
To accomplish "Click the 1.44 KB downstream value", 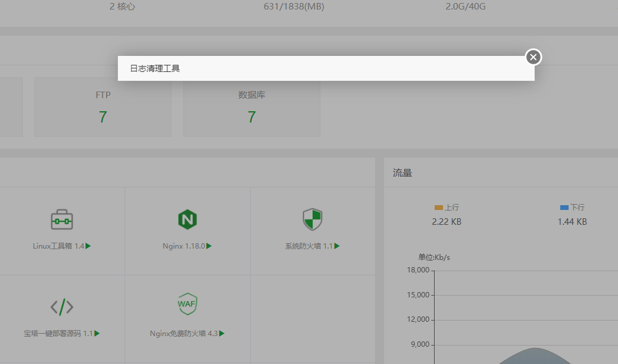I will click(572, 222).
